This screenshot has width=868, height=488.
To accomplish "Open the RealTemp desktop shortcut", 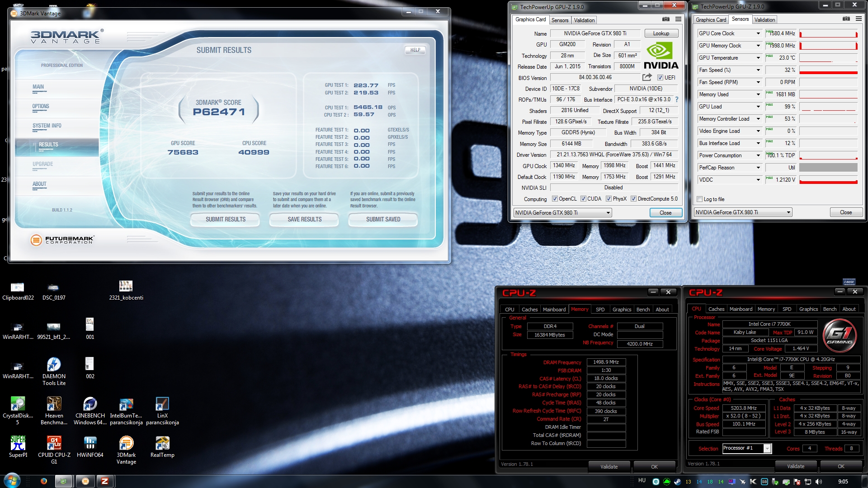I will pos(162,443).
